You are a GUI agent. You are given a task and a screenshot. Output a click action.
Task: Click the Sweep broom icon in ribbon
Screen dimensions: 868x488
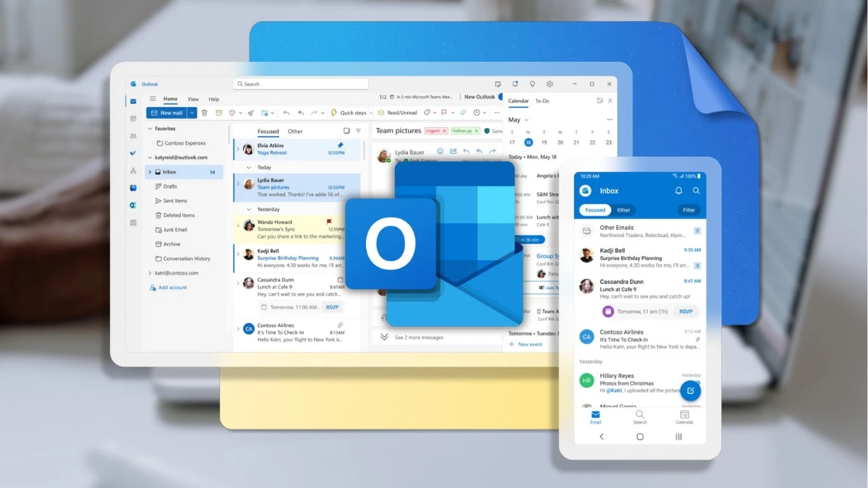tap(251, 113)
